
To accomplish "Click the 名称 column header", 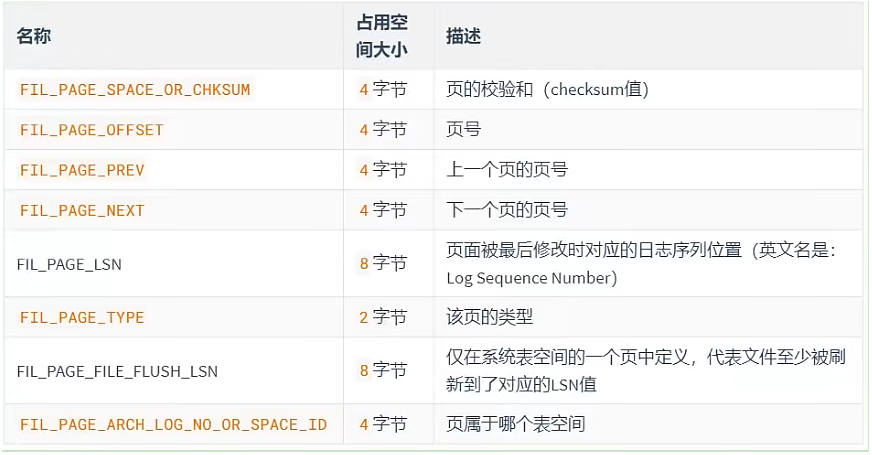I will [x=34, y=36].
